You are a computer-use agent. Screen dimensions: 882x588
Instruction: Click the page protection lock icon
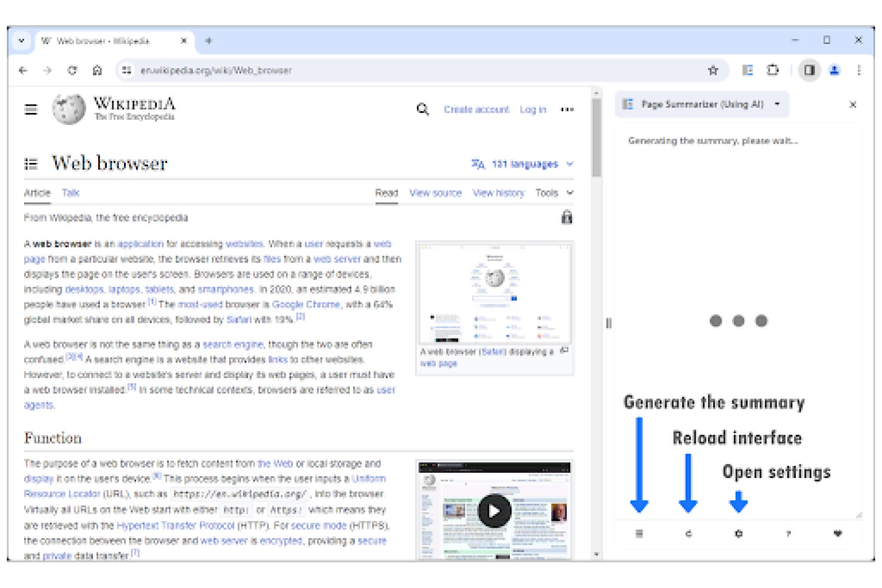(x=566, y=218)
